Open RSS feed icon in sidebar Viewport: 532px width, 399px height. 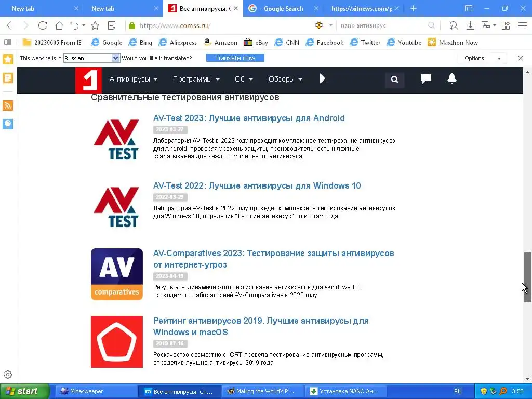8,105
